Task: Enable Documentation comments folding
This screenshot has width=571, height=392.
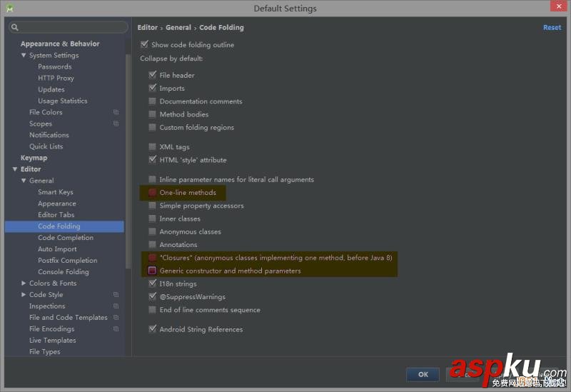Action: point(152,101)
